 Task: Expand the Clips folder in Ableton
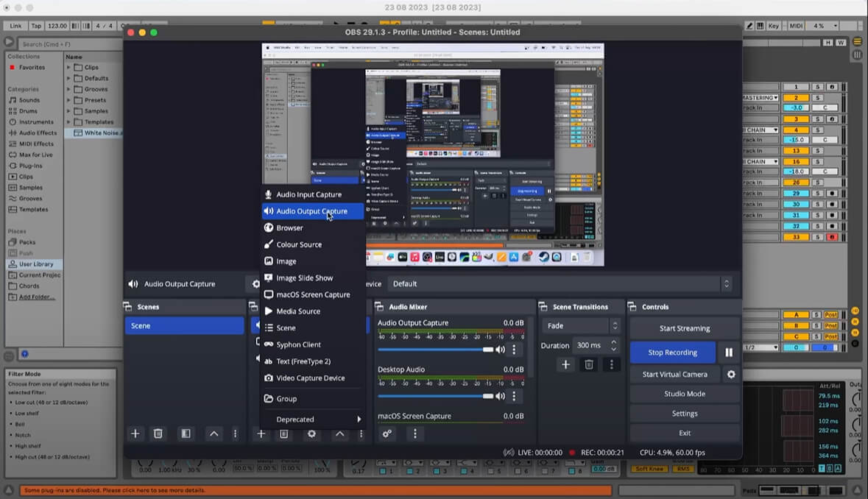point(68,68)
